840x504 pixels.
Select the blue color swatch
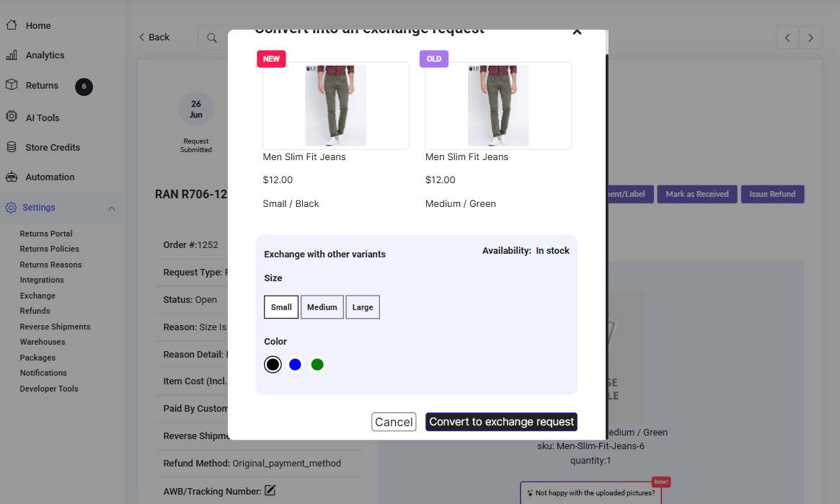[x=295, y=365]
